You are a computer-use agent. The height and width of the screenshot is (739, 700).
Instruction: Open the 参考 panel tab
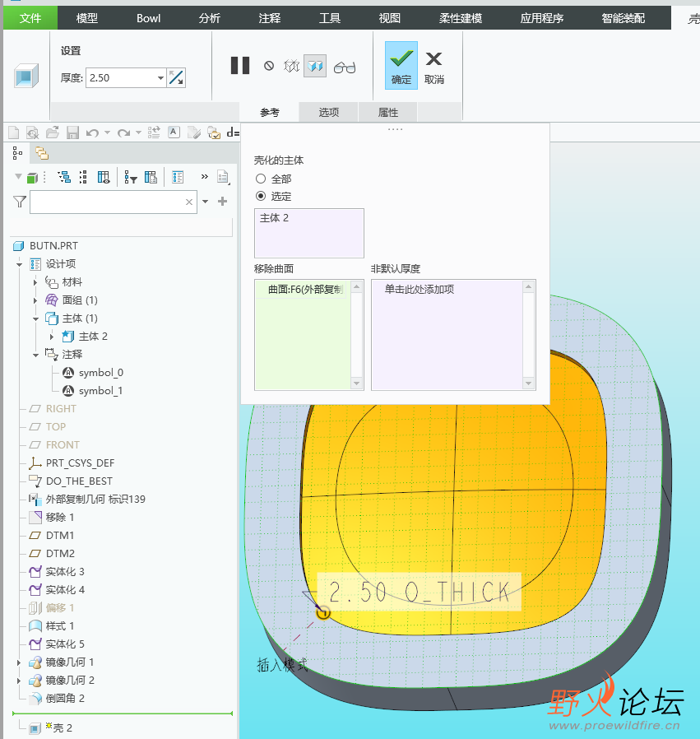[270, 112]
